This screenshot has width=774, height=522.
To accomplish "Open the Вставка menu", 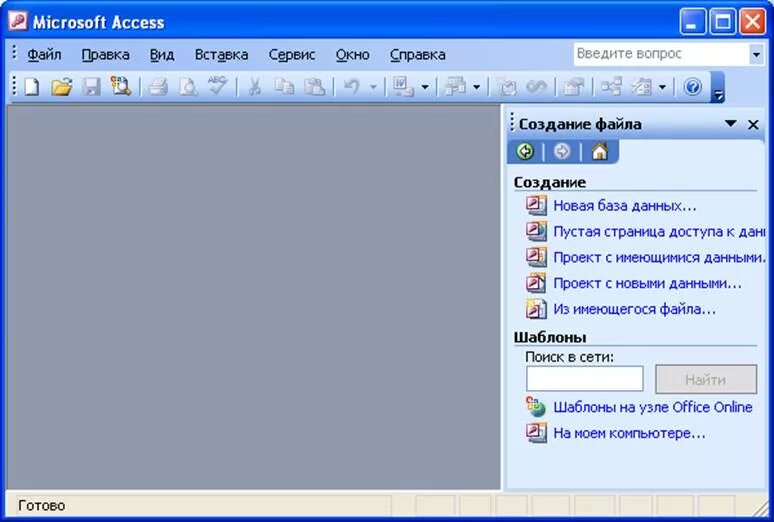I will pos(222,54).
